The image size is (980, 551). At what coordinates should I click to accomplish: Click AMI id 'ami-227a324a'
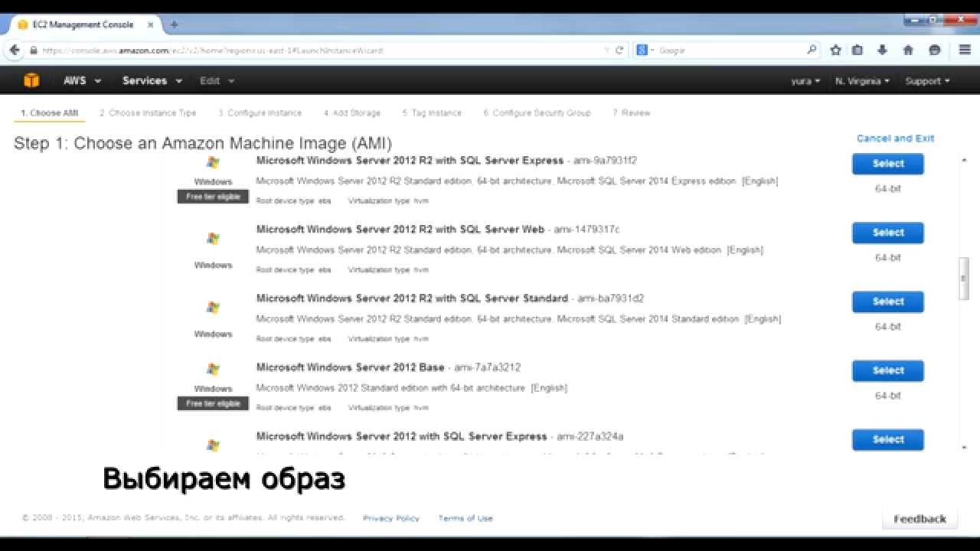click(x=590, y=436)
